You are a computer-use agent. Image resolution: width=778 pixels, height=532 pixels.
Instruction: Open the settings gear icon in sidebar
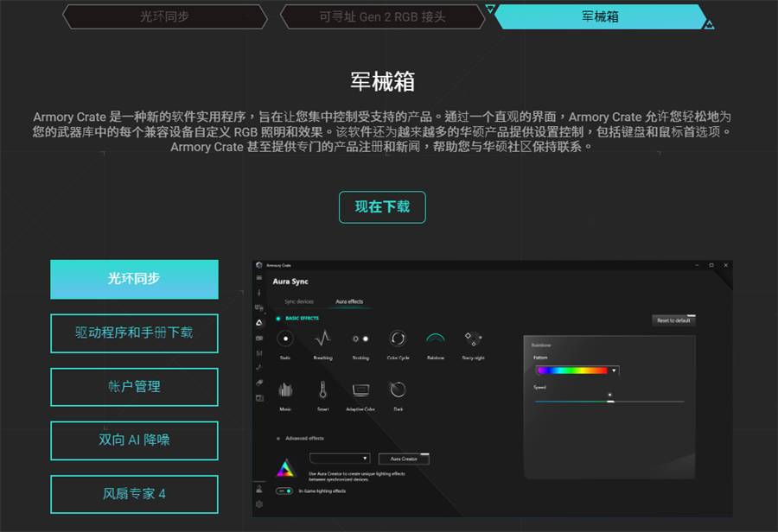tap(259, 504)
